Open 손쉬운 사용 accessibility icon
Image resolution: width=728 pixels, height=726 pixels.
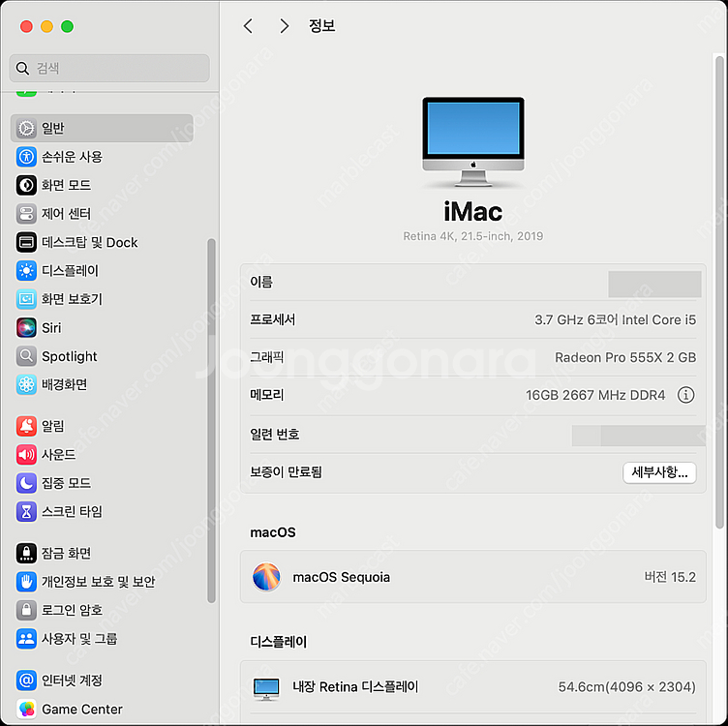click(x=26, y=157)
